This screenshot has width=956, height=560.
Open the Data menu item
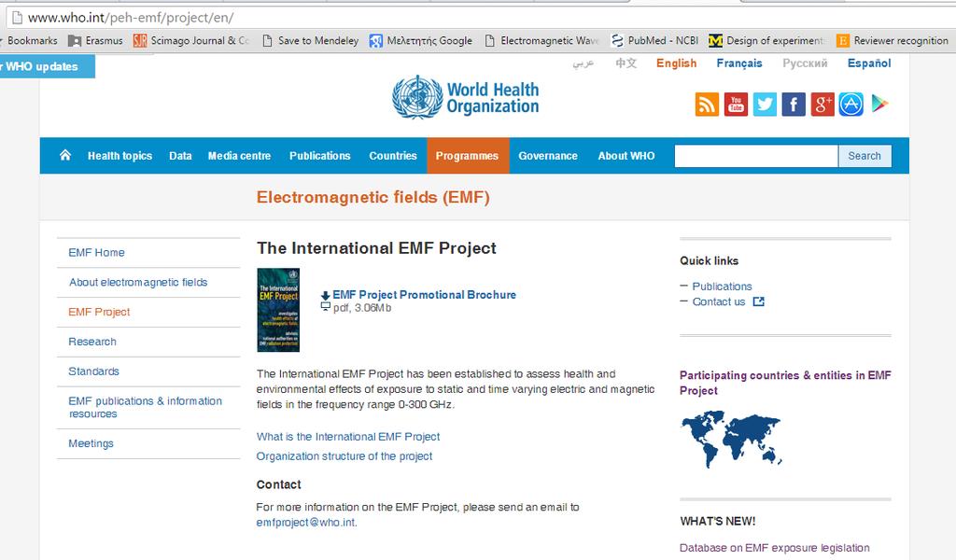(x=180, y=156)
